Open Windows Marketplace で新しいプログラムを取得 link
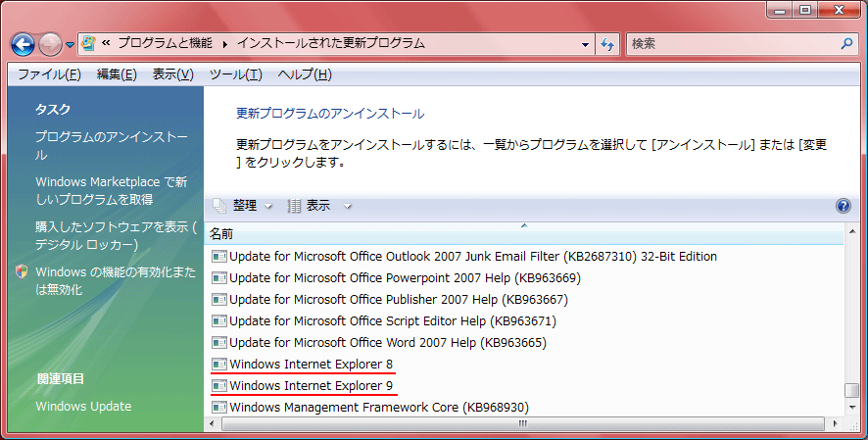 click(112, 190)
